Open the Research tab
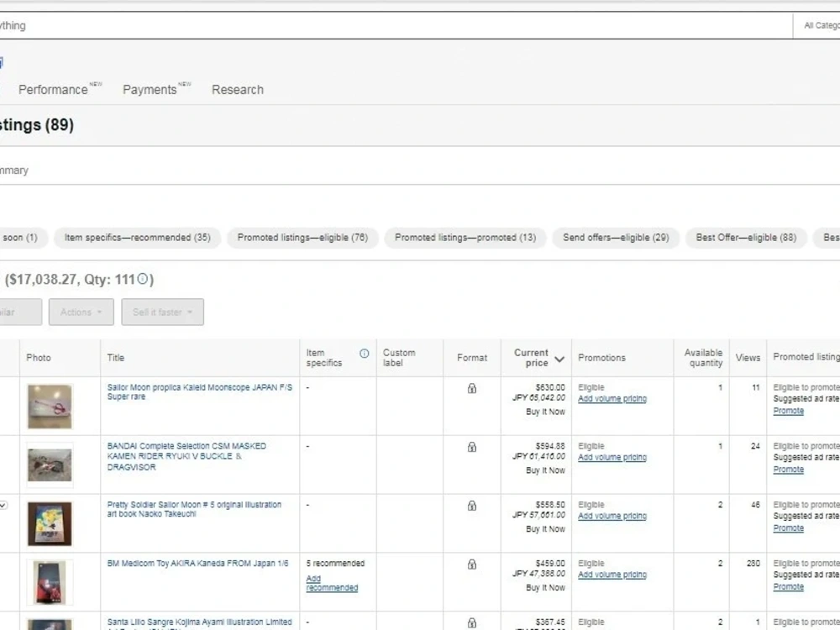The image size is (840, 630). (238, 90)
